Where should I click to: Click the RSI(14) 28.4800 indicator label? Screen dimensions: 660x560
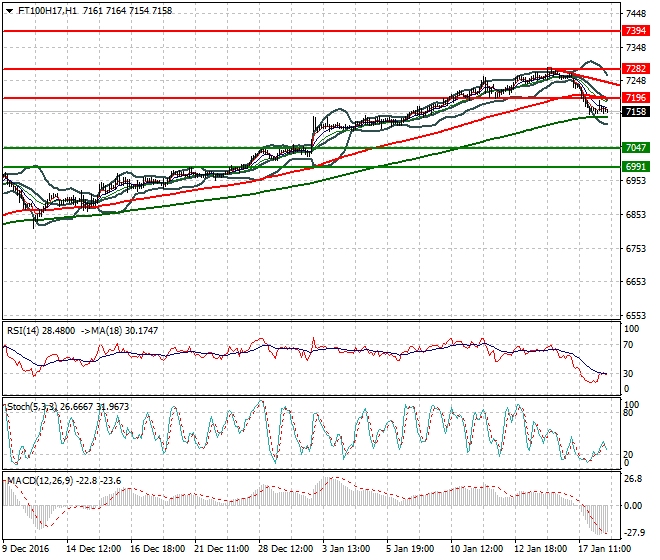(41, 331)
